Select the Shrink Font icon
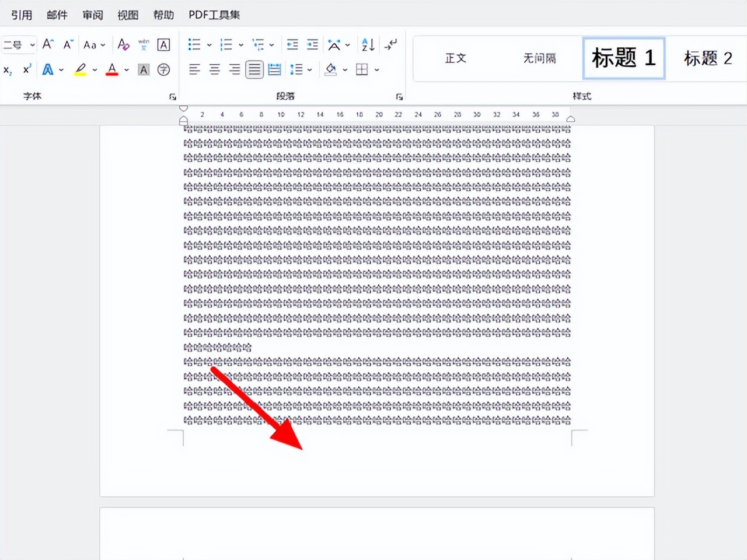This screenshot has height=560, width=747. 67,44
